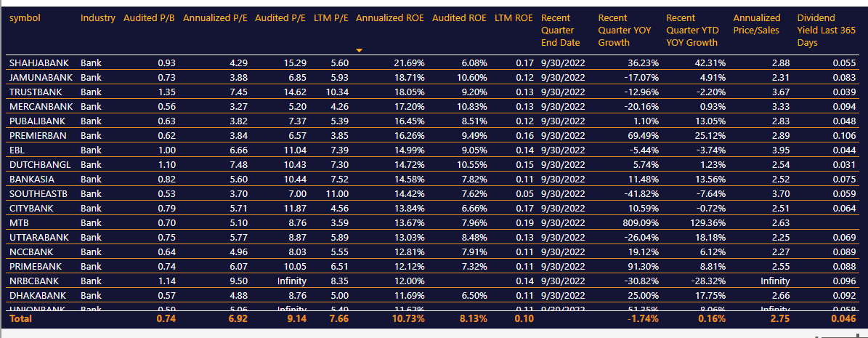This screenshot has height=338, width=868.
Task: Sort by Dividend Yield Last 365 Days
Action: 822,30
